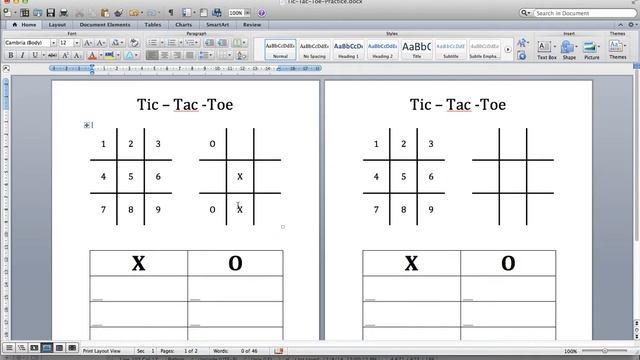Increase font size

point(87,42)
